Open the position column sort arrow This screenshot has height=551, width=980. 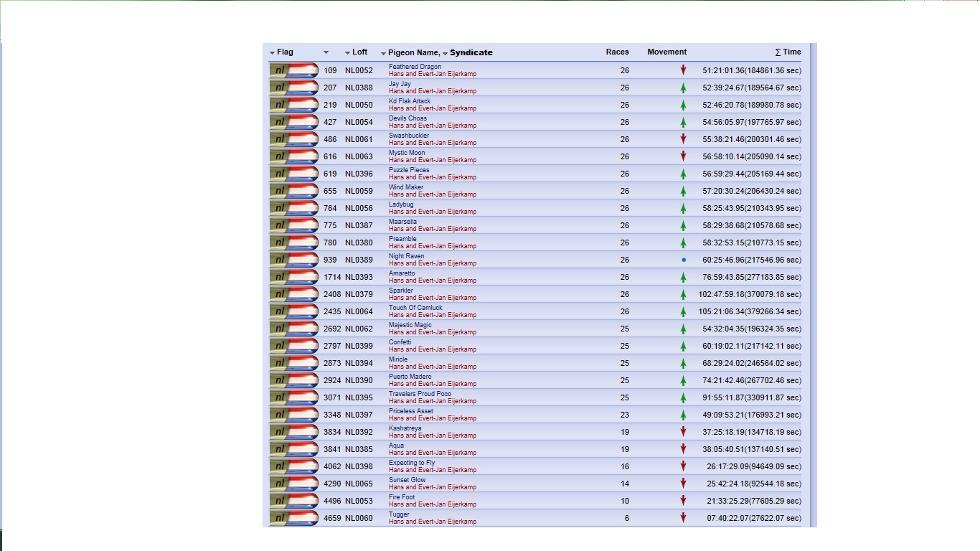click(326, 52)
